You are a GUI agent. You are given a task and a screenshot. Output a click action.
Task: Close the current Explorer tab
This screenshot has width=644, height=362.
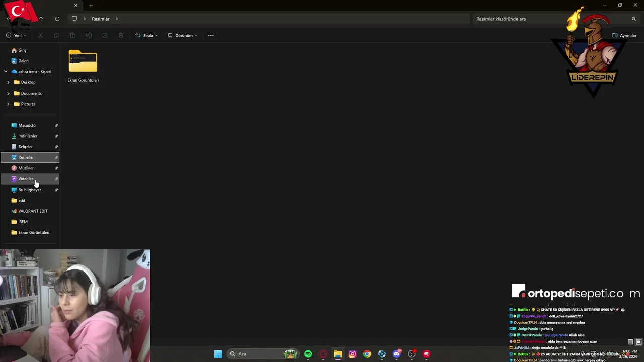pos(76,6)
